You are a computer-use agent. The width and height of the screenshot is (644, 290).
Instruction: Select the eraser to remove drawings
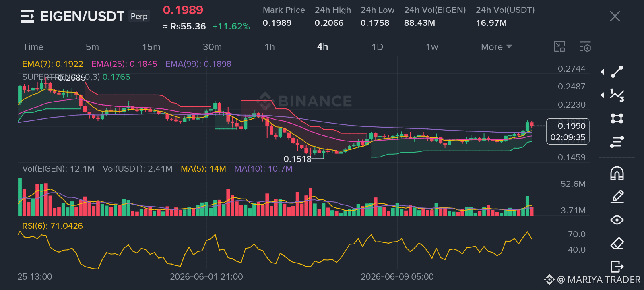click(617, 243)
